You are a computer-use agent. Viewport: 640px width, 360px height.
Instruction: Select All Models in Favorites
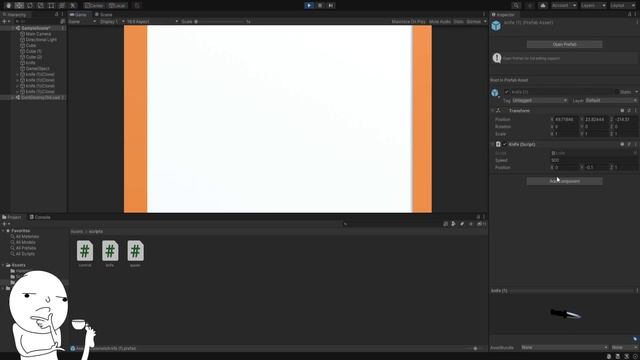pyautogui.click(x=25, y=242)
